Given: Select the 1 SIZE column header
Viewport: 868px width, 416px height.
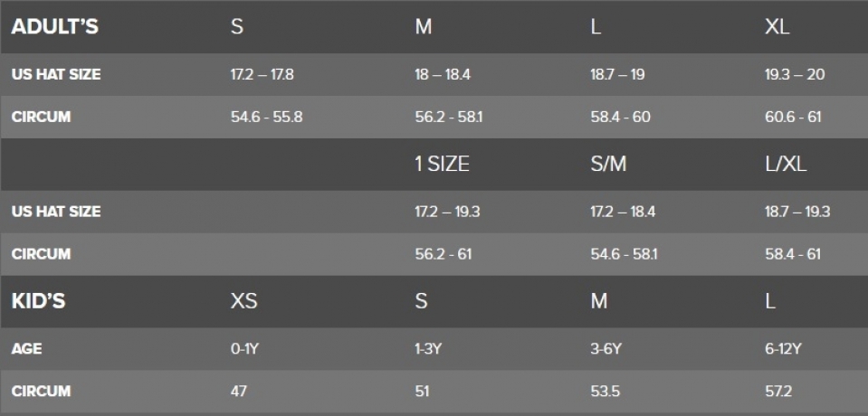Looking at the screenshot, I should tap(443, 164).
